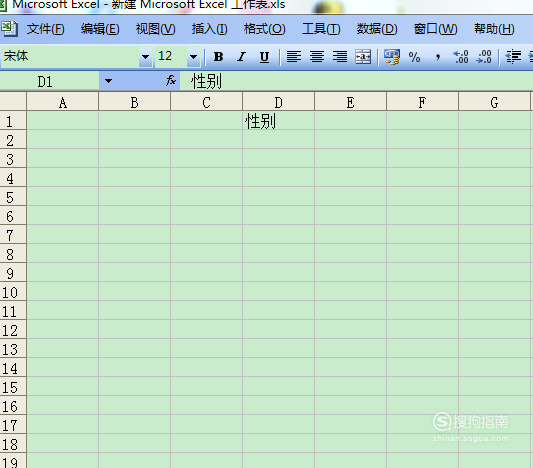Toggle Underline formatting button

(x=264, y=57)
